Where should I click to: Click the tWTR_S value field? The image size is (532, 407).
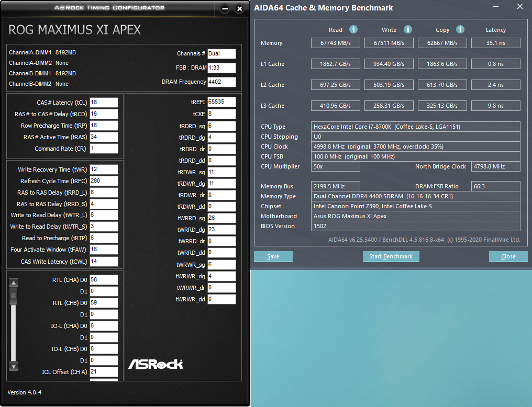(104, 227)
